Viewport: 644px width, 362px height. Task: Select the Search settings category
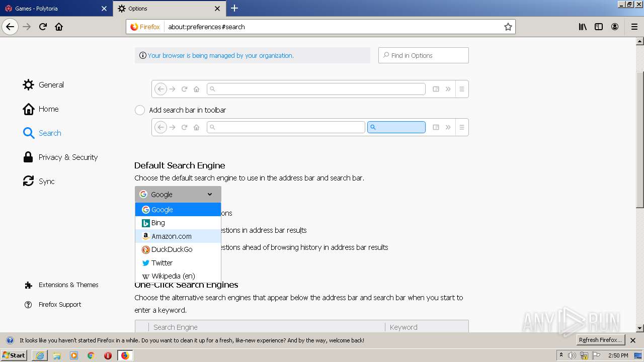click(42, 133)
